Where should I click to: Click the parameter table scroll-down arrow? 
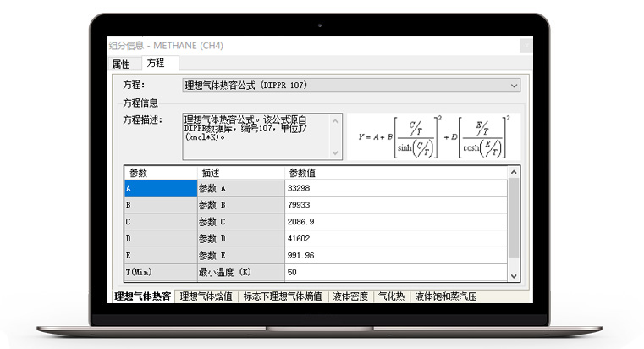pyautogui.click(x=514, y=276)
